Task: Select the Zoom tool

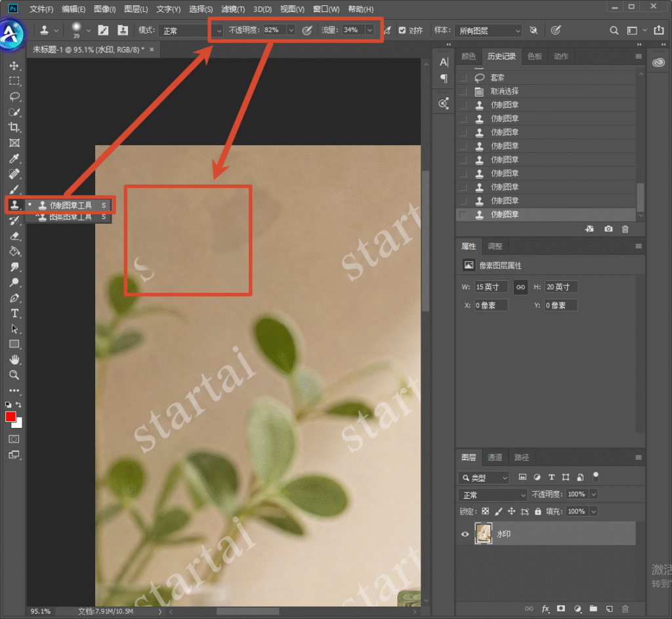Action: pos(14,375)
